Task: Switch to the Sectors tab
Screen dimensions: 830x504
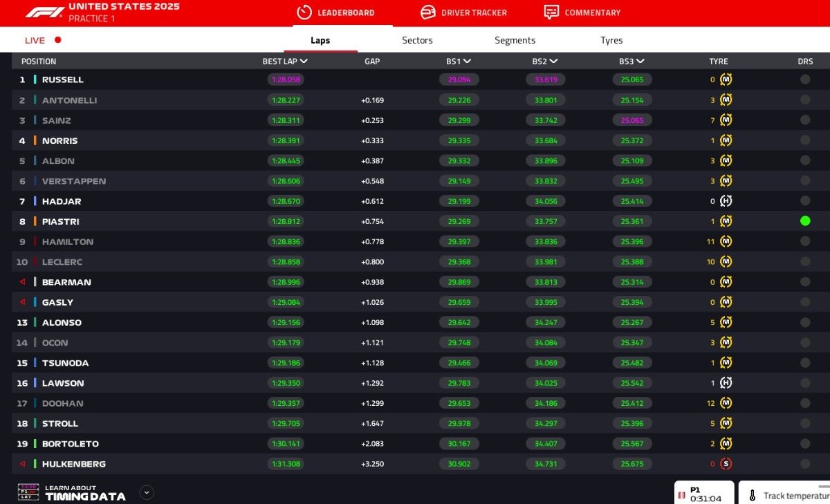Action: (417, 40)
